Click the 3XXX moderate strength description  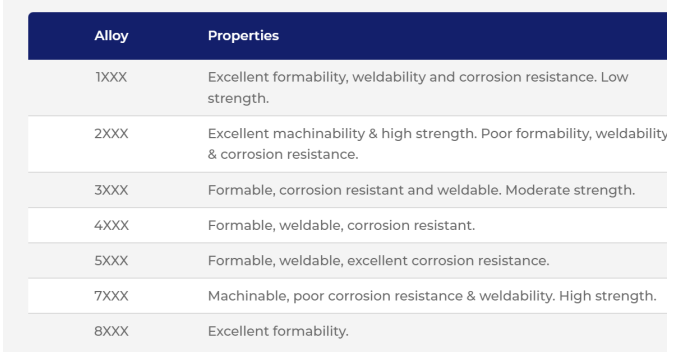click(x=421, y=190)
